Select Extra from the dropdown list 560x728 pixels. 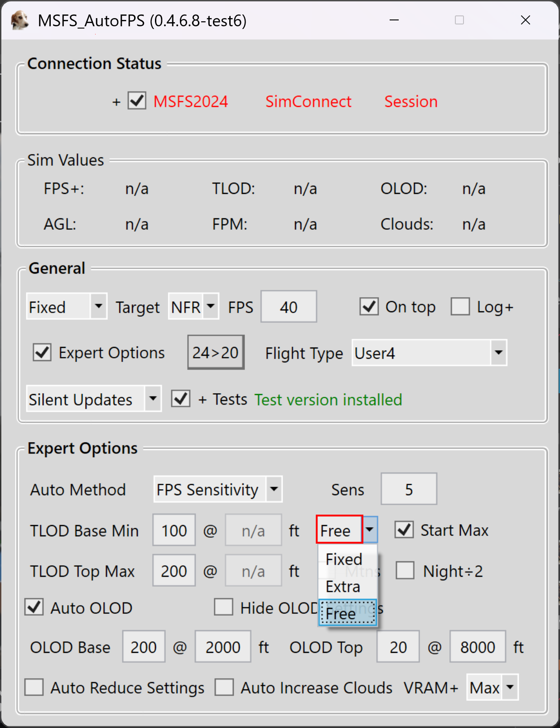348,586
